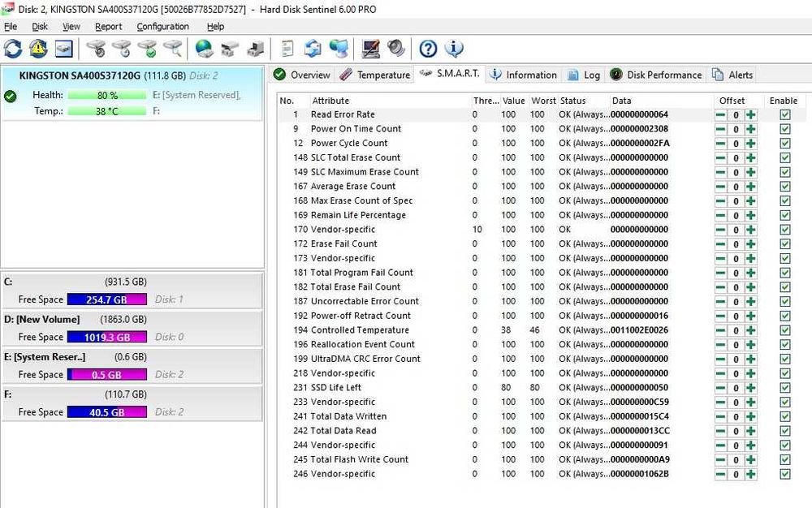Open the Configuration menu

[162, 27]
